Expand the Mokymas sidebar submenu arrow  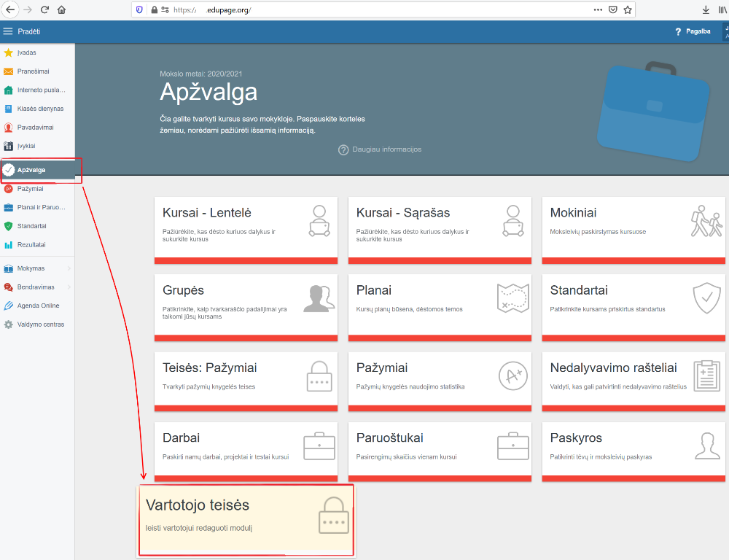pyautogui.click(x=69, y=268)
